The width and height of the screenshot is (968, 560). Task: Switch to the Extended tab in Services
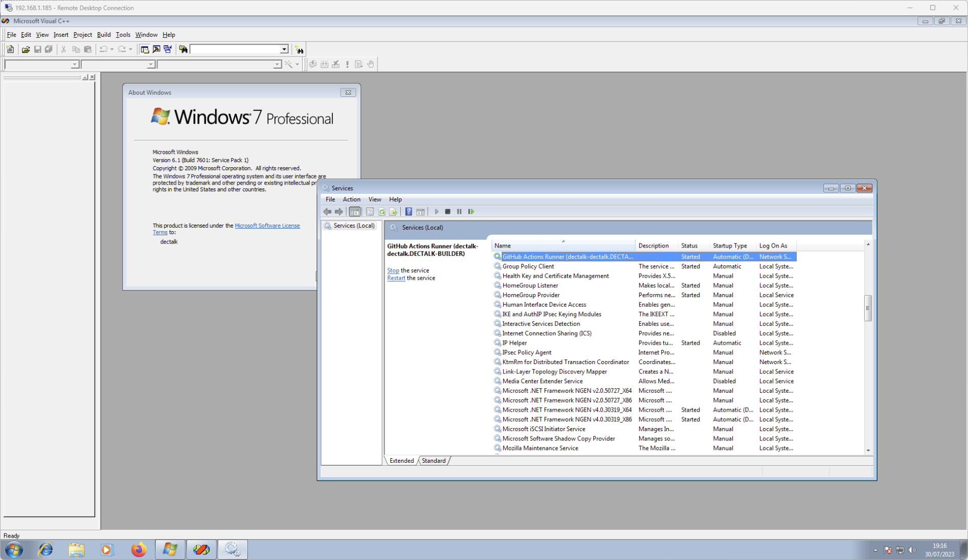point(402,461)
